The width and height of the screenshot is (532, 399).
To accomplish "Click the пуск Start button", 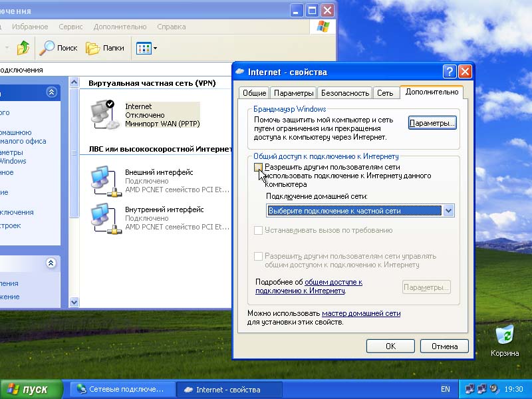I will coord(31,389).
